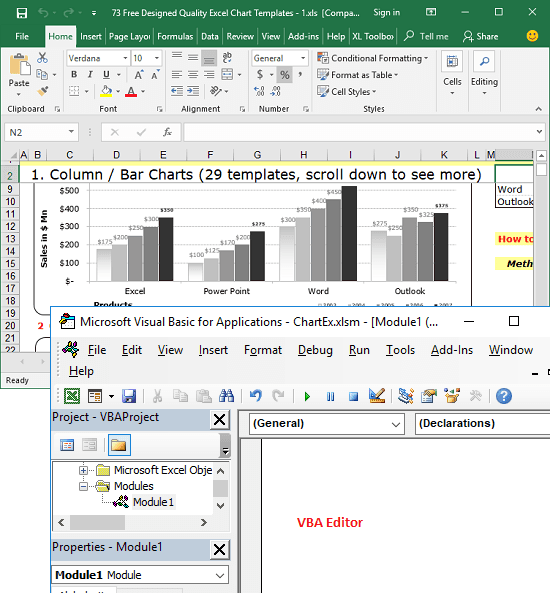The image size is (550, 593).
Task: Click the Wrap Text icon
Action: 227,57
